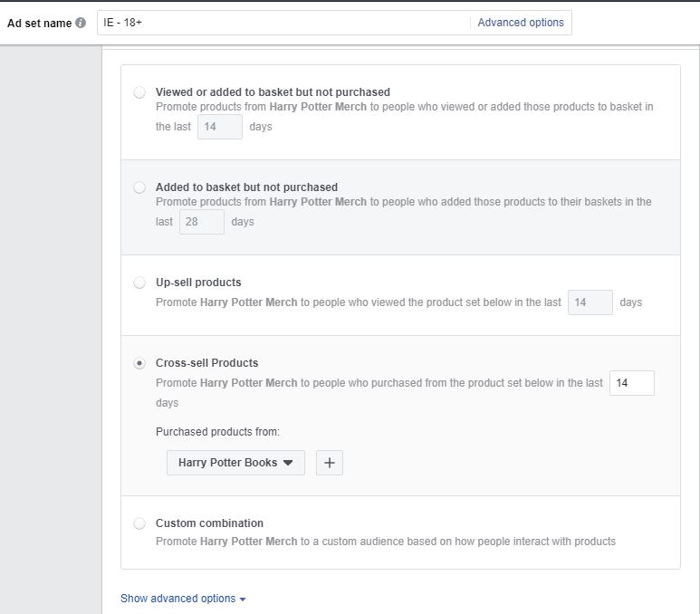The height and width of the screenshot is (614, 700).
Task: Choose the Up-sell products radio button
Action: click(139, 283)
